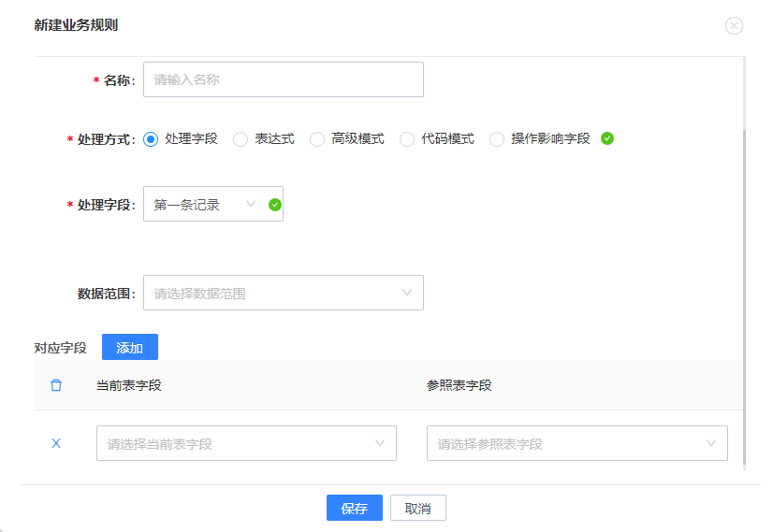Click the 保存 button

[355, 508]
